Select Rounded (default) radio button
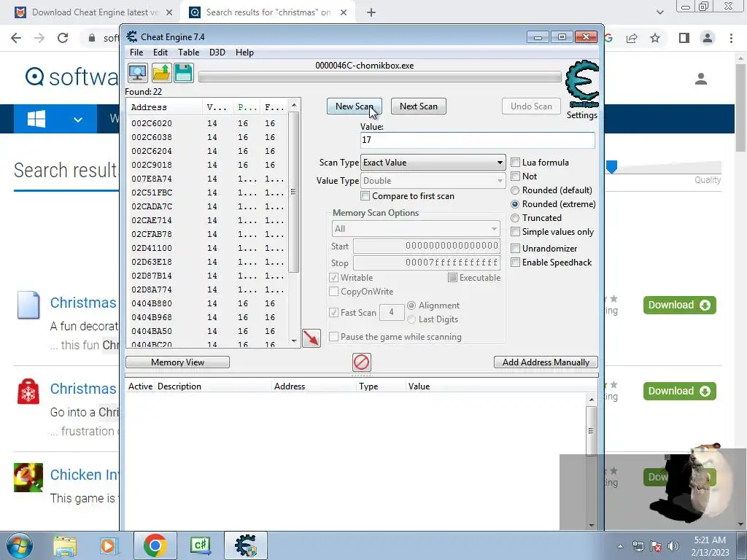This screenshot has height=560, width=747. tap(515, 190)
